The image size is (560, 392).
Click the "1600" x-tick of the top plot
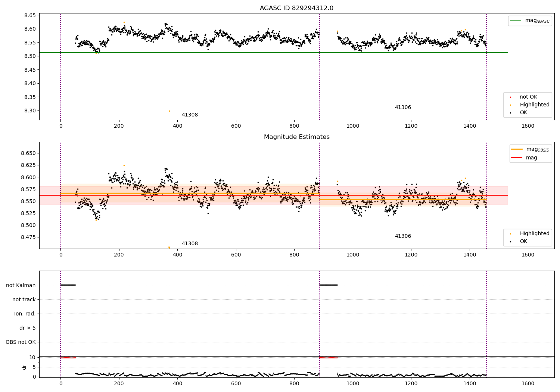pos(528,126)
